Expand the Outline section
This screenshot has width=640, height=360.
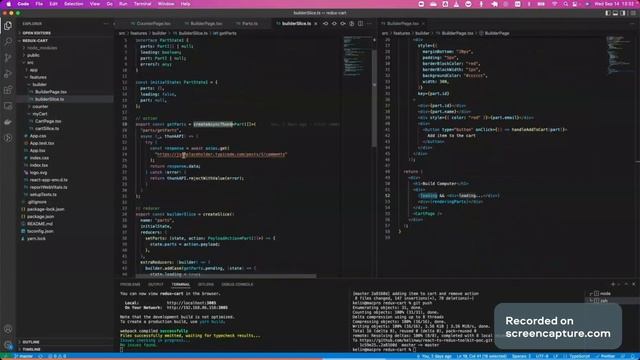tap(65, 342)
